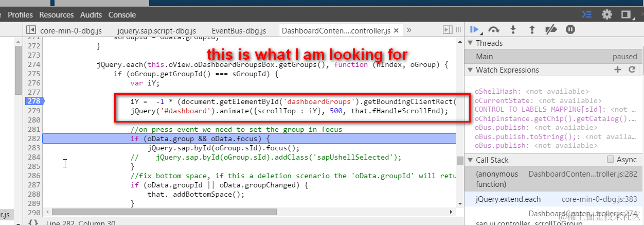This screenshot has width=644, height=225.
Task: Open the Resources panel
Action: click(56, 15)
